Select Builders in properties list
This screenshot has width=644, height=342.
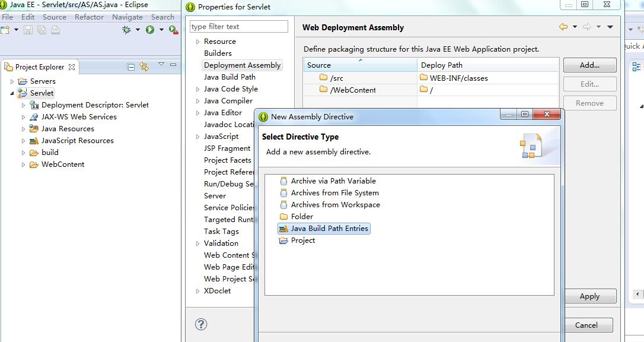[x=218, y=53]
